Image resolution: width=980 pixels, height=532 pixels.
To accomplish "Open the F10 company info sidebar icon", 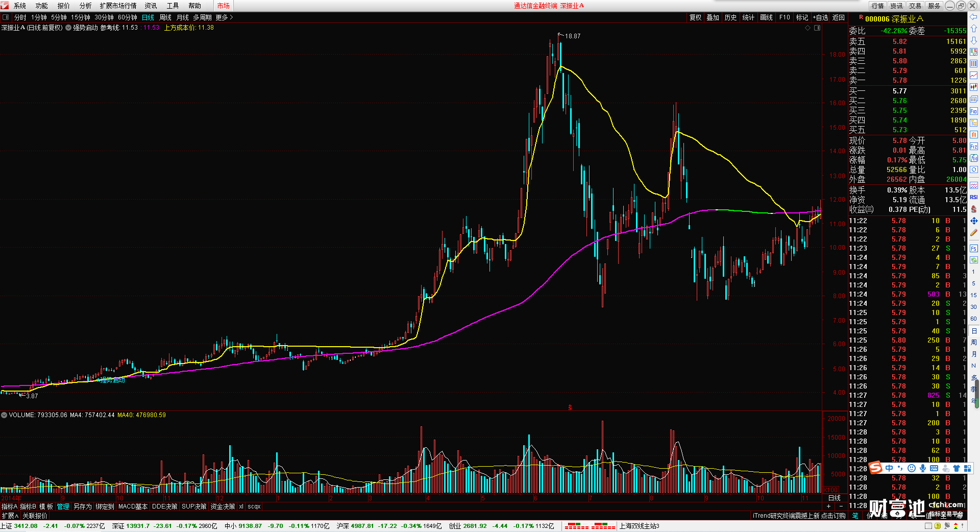I will pyautogui.click(x=974, y=111).
